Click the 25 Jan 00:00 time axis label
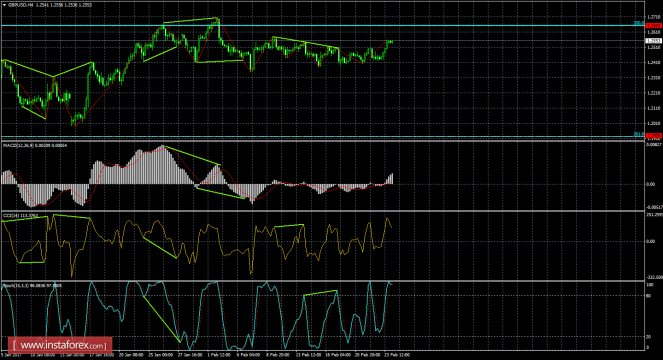 tap(161, 355)
